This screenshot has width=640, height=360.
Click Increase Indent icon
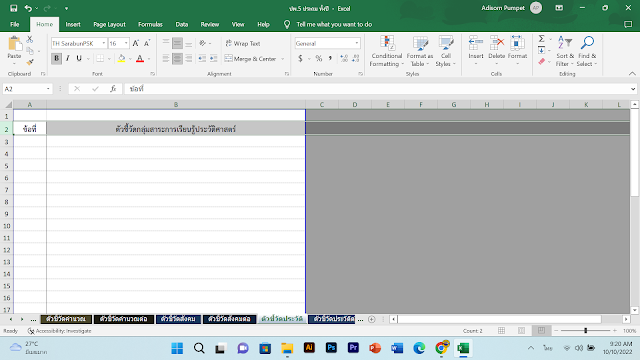pyautogui.click(x=213, y=58)
